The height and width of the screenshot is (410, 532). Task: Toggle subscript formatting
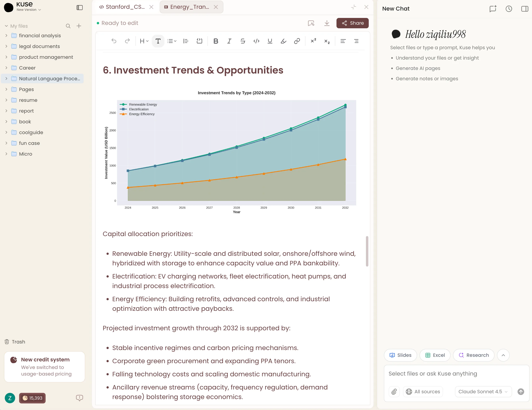pyautogui.click(x=327, y=41)
